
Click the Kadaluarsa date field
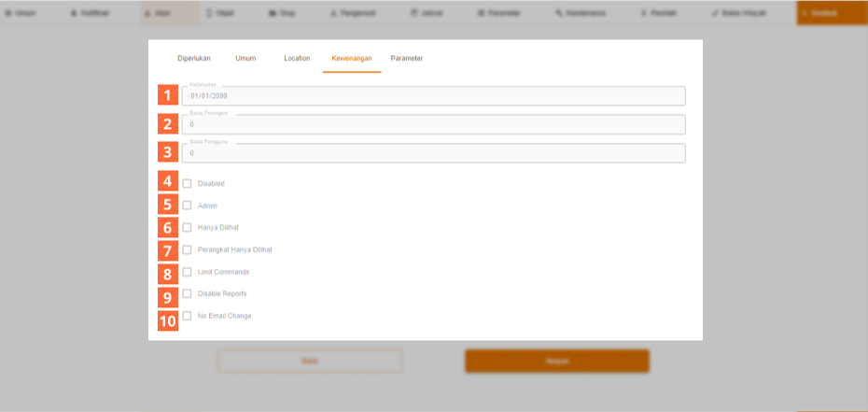pos(433,96)
